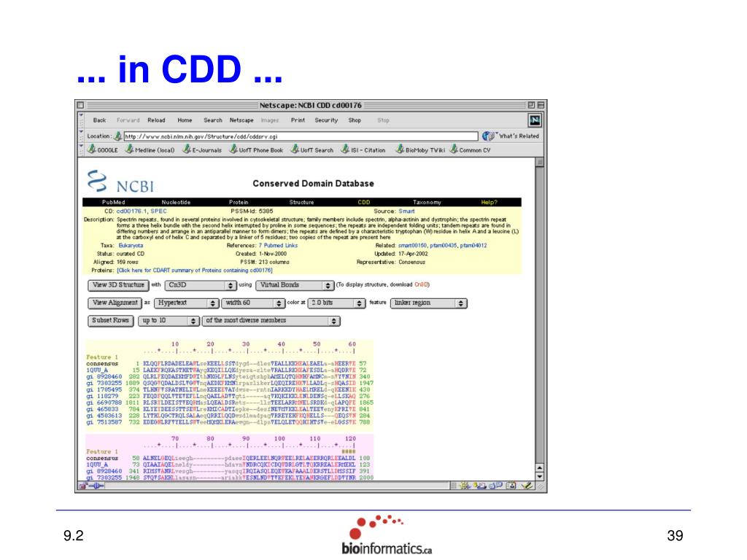This screenshot has height=560, width=747.
Task: Open the Help? link
Action: click(489, 203)
